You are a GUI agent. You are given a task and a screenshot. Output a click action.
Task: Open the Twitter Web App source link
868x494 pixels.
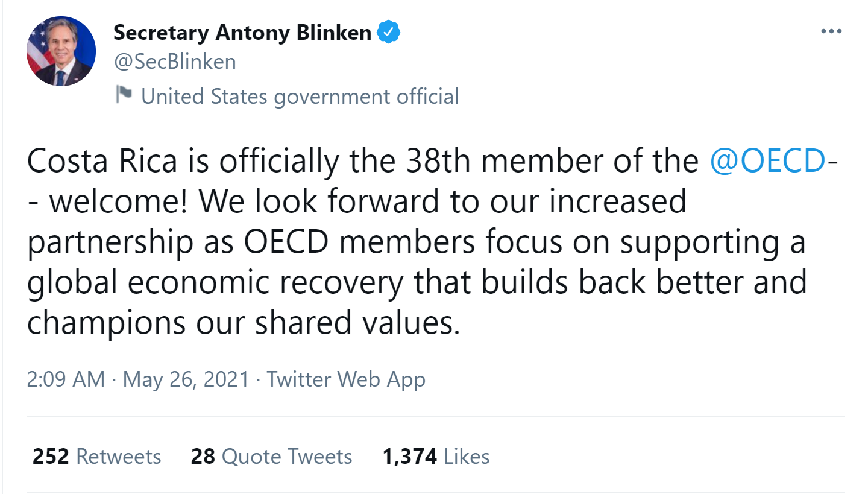(x=346, y=379)
